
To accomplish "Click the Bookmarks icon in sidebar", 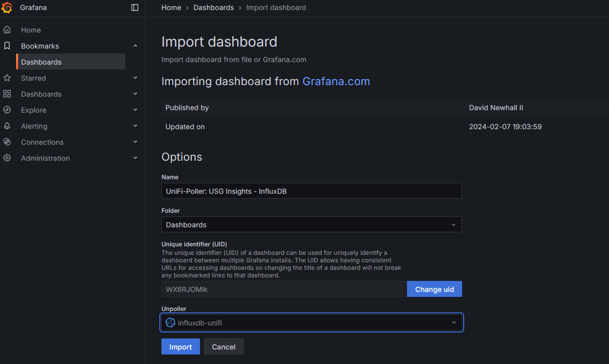I will (7, 46).
